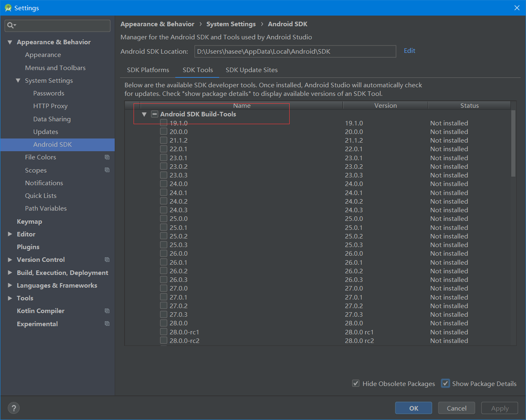Click System Settings in breadcrumb
This screenshot has width=526, height=420.
[x=231, y=24]
